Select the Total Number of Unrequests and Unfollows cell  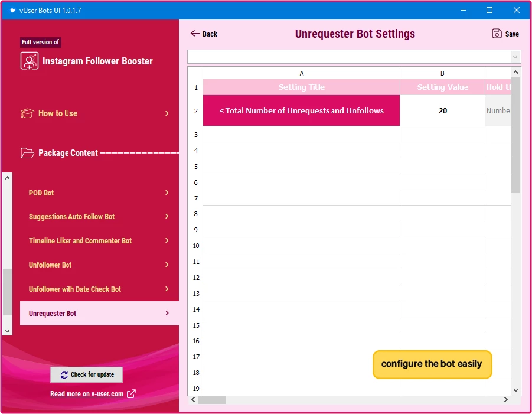[x=301, y=110]
